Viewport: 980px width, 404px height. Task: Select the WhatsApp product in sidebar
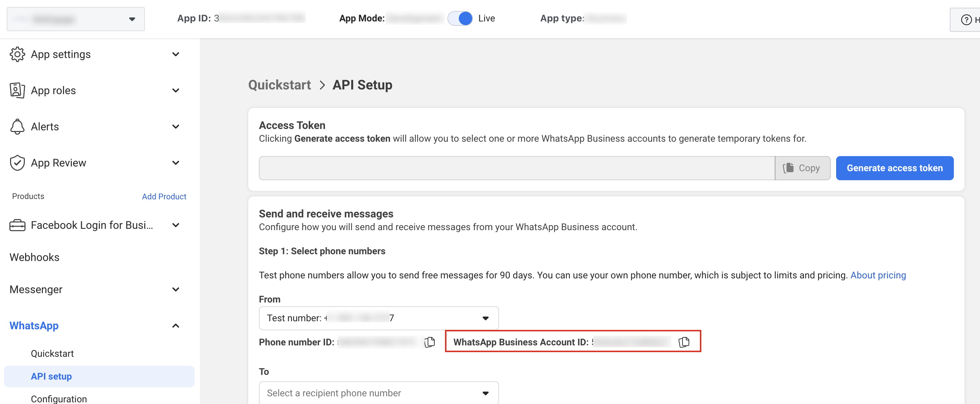click(x=34, y=326)
